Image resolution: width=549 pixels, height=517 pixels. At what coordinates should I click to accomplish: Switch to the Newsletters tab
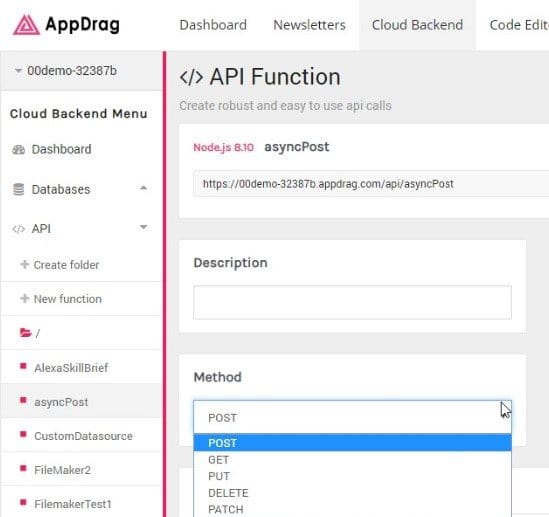[309, 25]
